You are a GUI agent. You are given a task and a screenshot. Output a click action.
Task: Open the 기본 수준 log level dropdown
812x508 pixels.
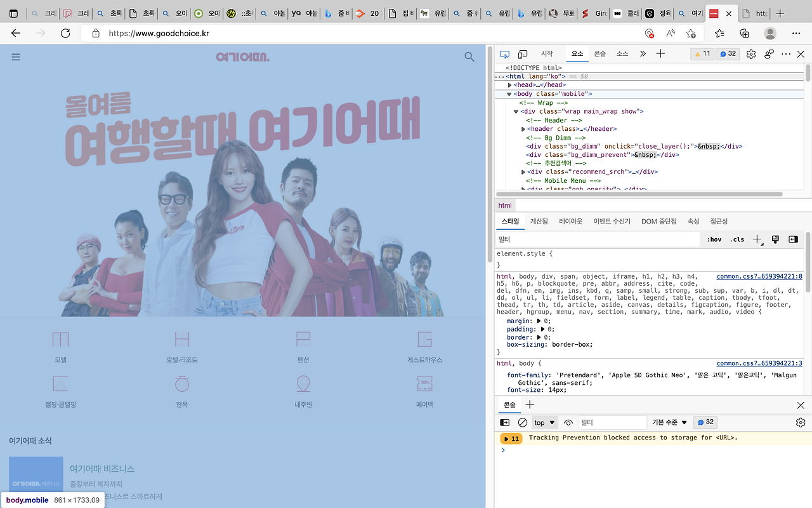670,422
